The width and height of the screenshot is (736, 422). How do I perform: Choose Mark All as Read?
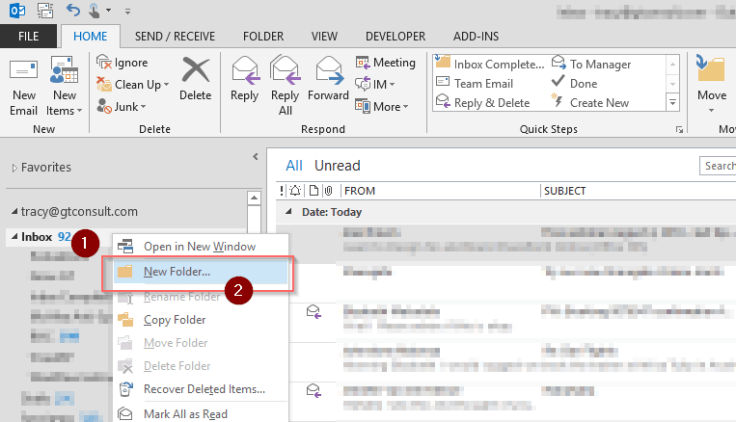pos(200,414)
